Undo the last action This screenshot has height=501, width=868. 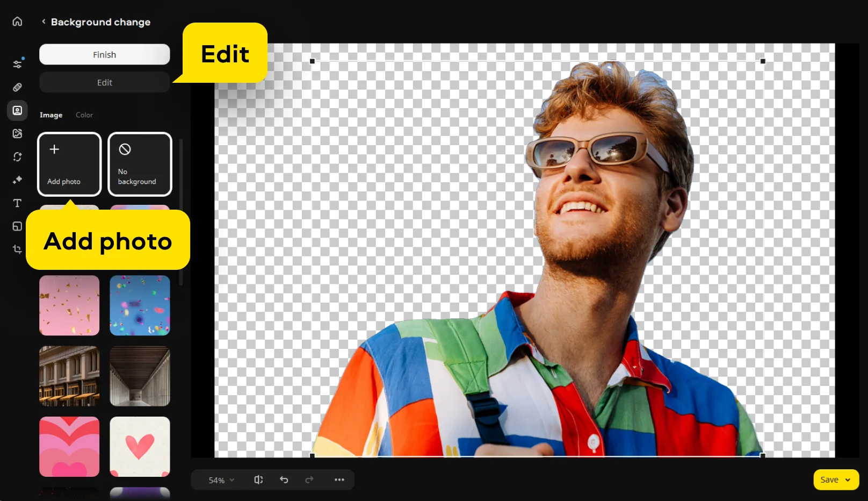[x=284, y=479]
